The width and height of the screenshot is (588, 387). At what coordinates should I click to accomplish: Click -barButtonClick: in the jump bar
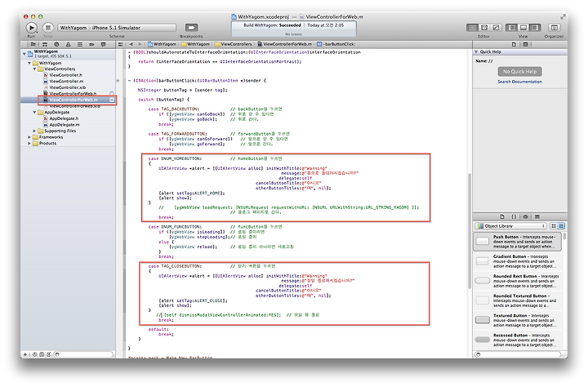click(336, 44)
